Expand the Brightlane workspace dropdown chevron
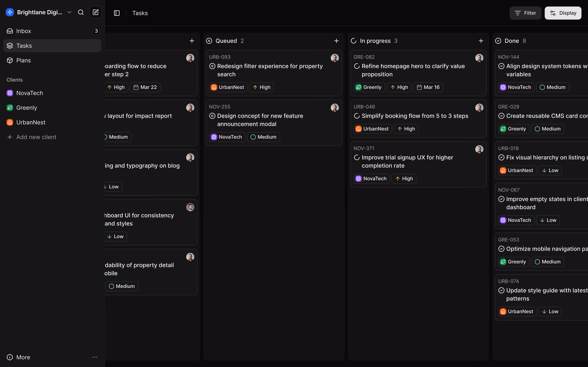The width and height of the screenshot is (588, 367). pyautogui.click(x=69, y=12)
